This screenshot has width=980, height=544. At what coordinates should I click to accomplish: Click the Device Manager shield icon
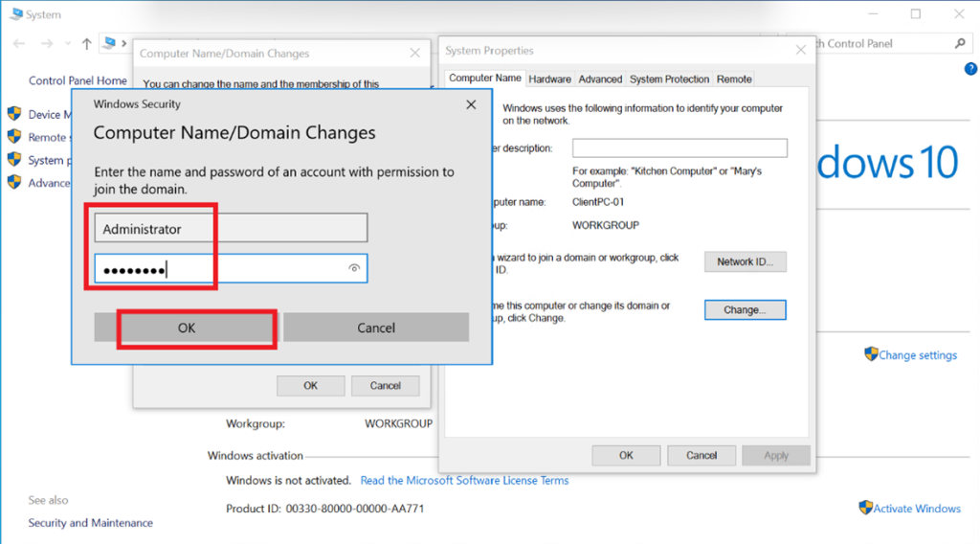click(x=14, y=114)
